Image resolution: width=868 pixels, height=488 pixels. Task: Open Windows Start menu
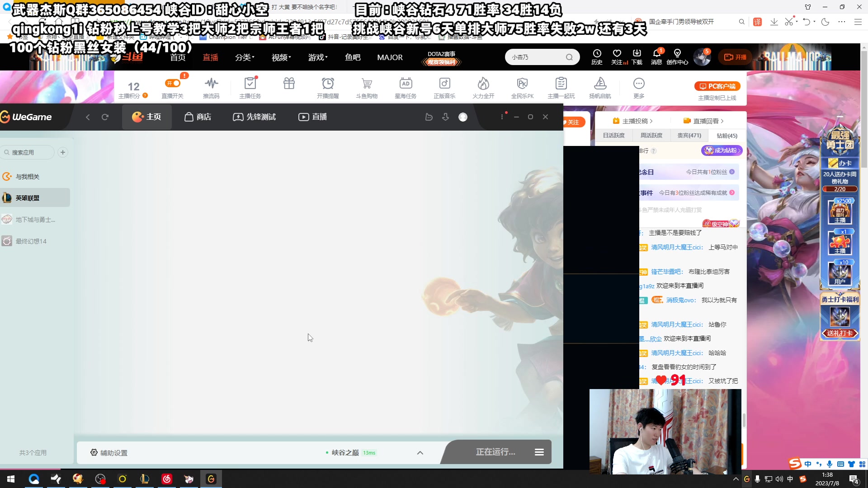[11, 479]
